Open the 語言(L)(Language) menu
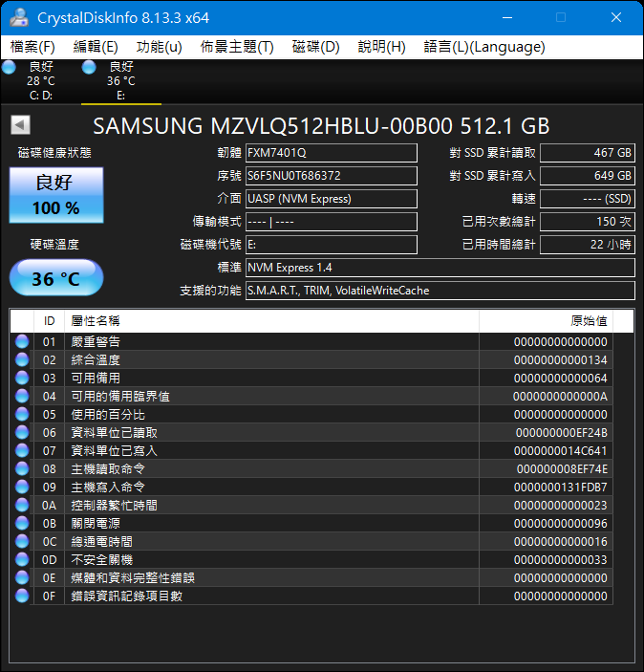Viewport: 644px width, 672px height. (x=484, y=47)
